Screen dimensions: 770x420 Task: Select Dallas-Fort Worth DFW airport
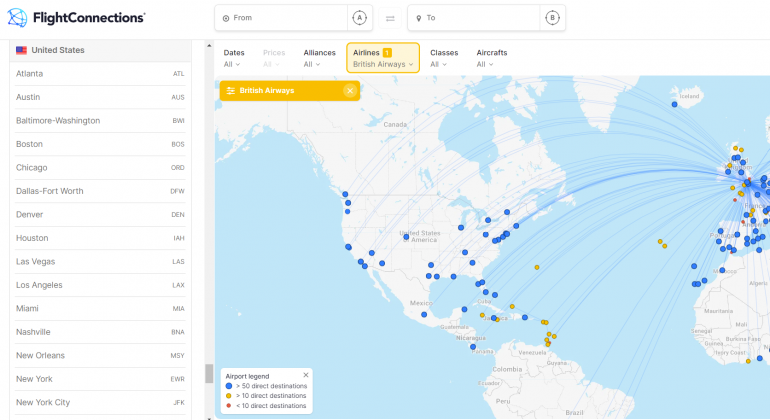[x=100, y=191]
